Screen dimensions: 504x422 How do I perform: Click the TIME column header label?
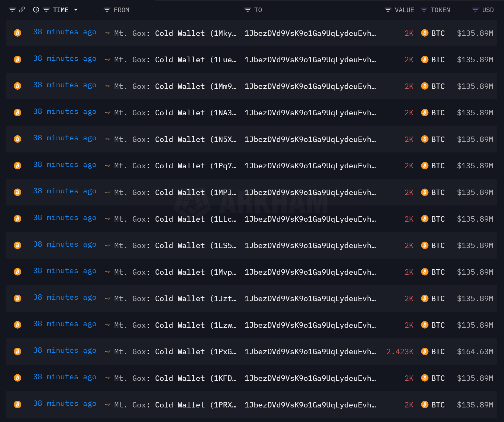[x=61, y=10]
